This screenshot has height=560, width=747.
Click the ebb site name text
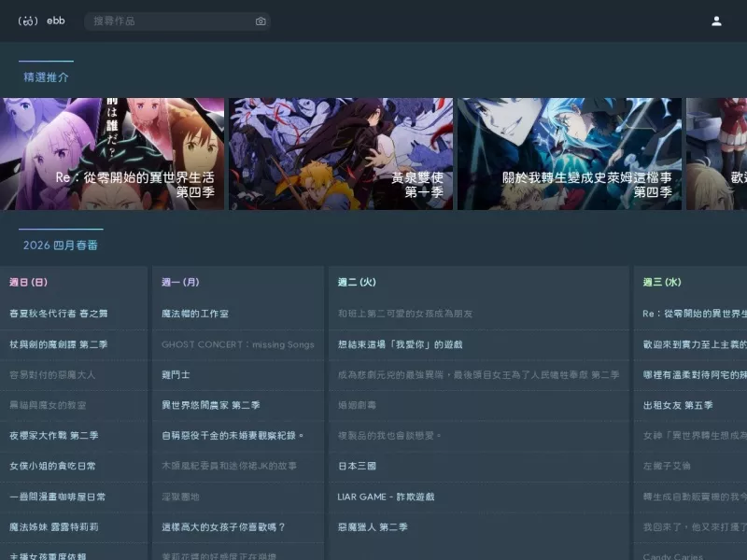[56, 21]
